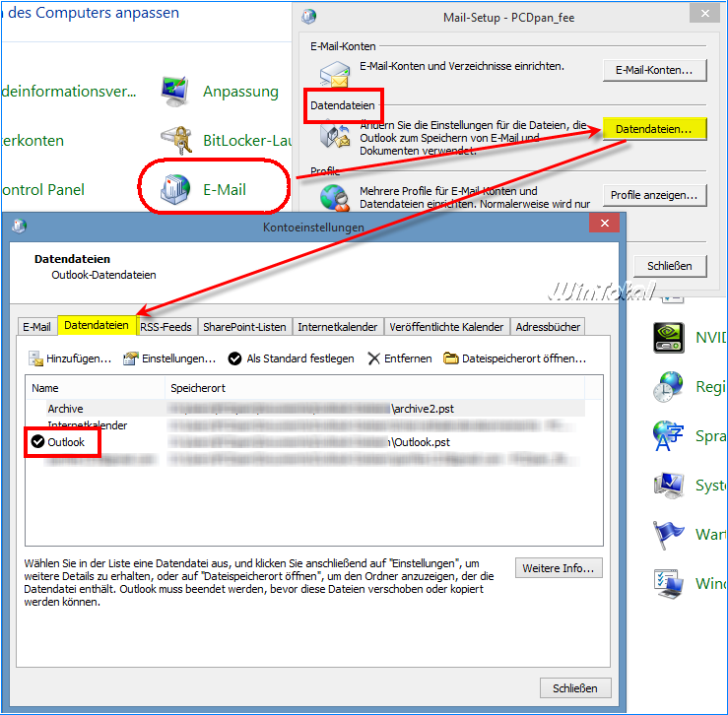The image size is (728, 715).
Task: Click the System computer icon
Action: (668, 486)
